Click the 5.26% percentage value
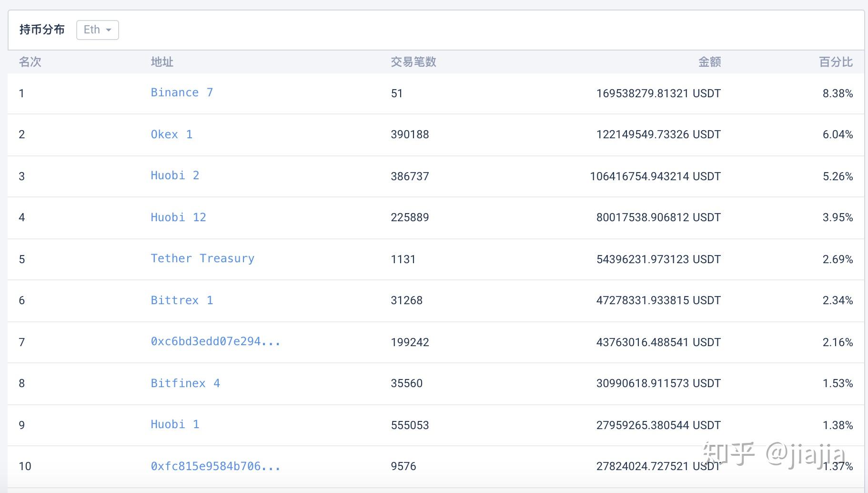The image size is (868, 493). 838,176
